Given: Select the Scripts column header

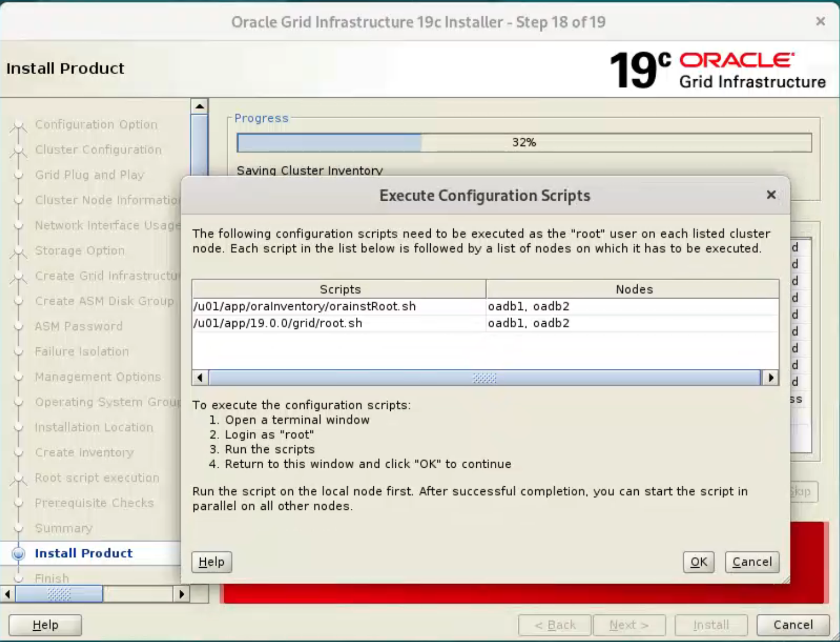Looking at the screenshot, I should coord(339,289).
